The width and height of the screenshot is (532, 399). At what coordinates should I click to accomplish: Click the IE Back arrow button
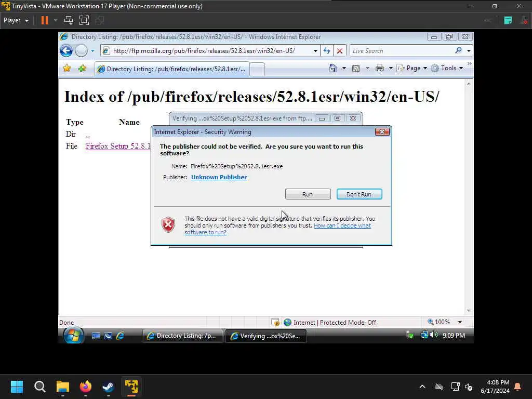tap(66, 51)
